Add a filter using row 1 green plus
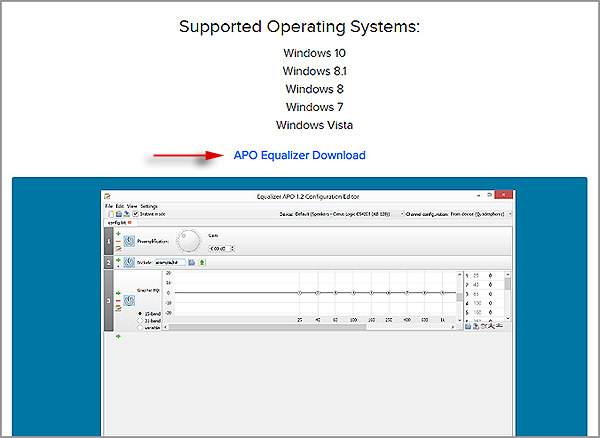The width and height of the screenshot is (600, 438). (x=118, y=234)
